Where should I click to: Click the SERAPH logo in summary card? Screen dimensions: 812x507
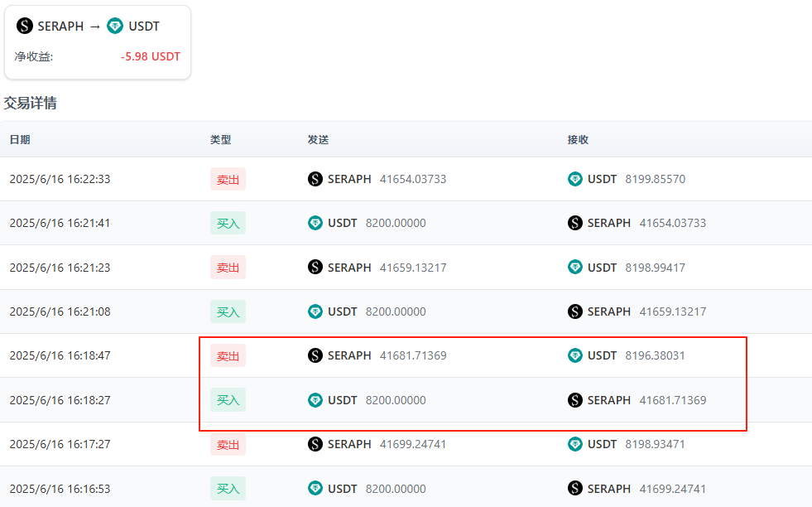coord(24,26)
